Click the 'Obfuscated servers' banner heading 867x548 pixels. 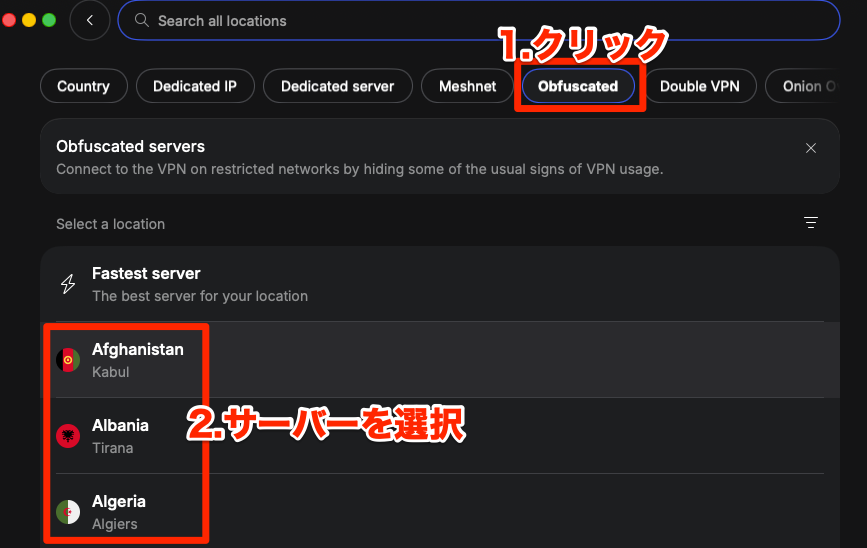(130, 147)
